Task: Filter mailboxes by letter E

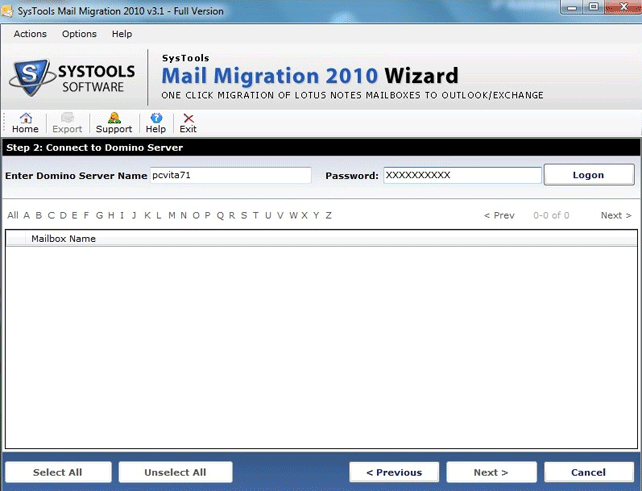Action: click(74, 215)
